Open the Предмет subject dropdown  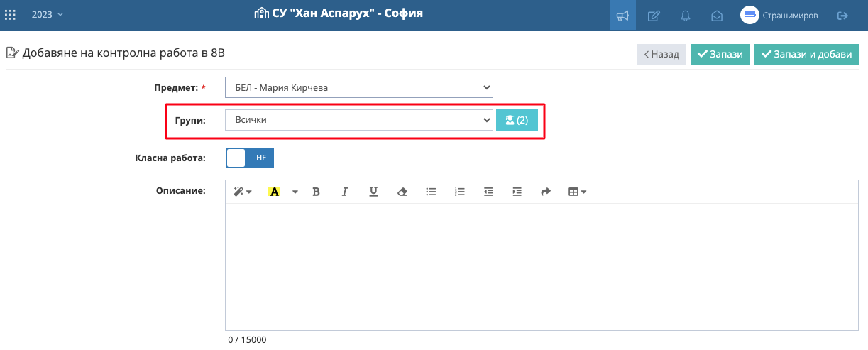[359, 88]
